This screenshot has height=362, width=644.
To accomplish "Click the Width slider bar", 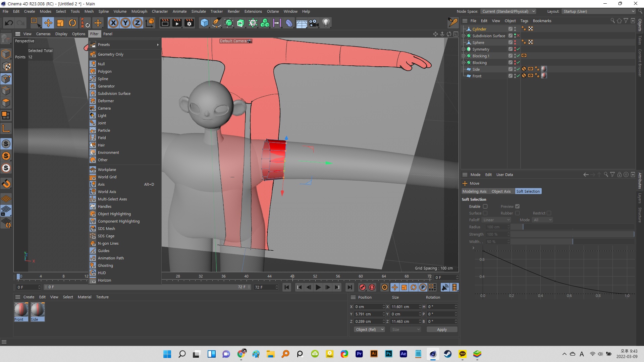I will (x=572, y=242).
